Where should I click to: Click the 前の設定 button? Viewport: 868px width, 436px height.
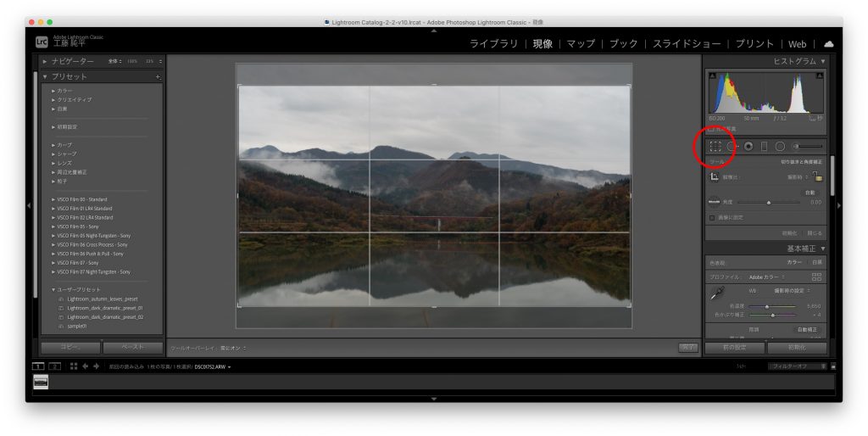735,348
